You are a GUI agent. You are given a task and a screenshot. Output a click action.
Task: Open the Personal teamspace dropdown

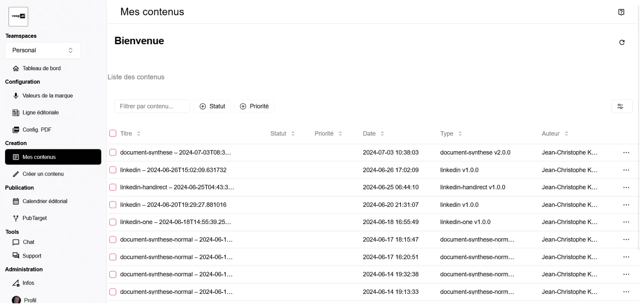43,50
